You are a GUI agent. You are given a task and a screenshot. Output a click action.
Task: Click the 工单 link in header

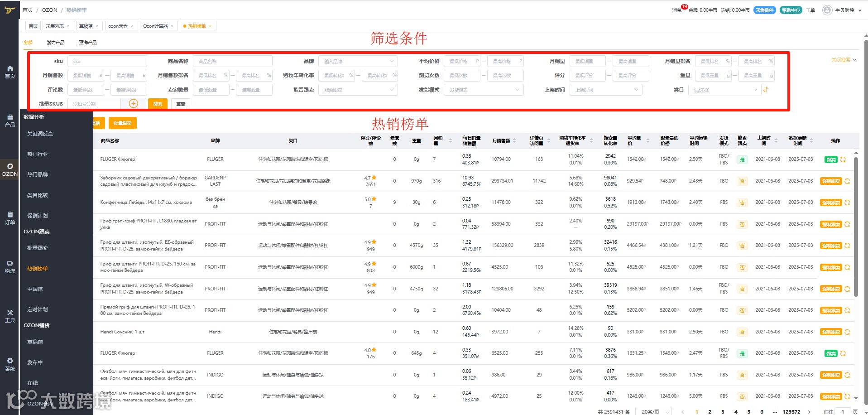pyautogui.click(x=810, y=10)
